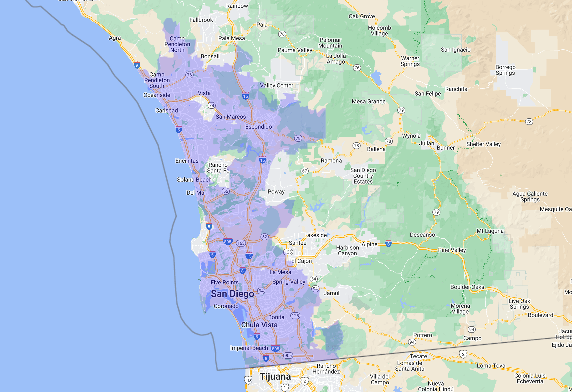Click the Route 905 highway shield
This screenshot has height=392, width=572.
pyautogui.click(x=288, y=355)
